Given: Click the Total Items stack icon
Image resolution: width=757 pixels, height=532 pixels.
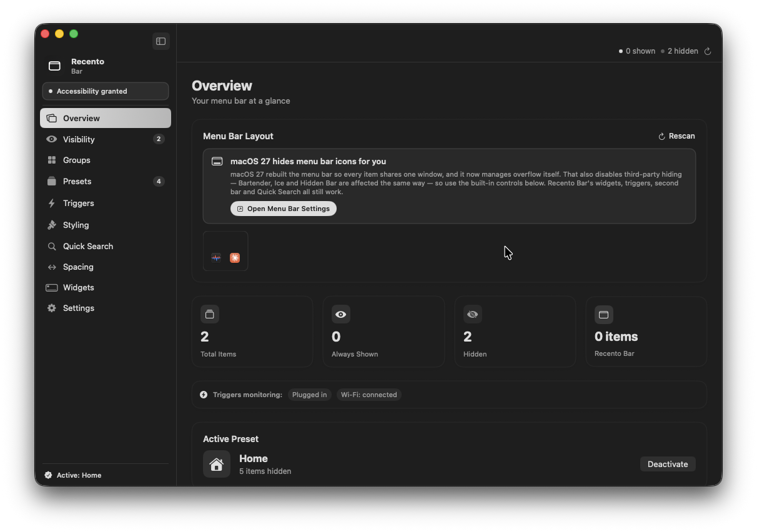Looking at the screenshot, I should 210,314.
